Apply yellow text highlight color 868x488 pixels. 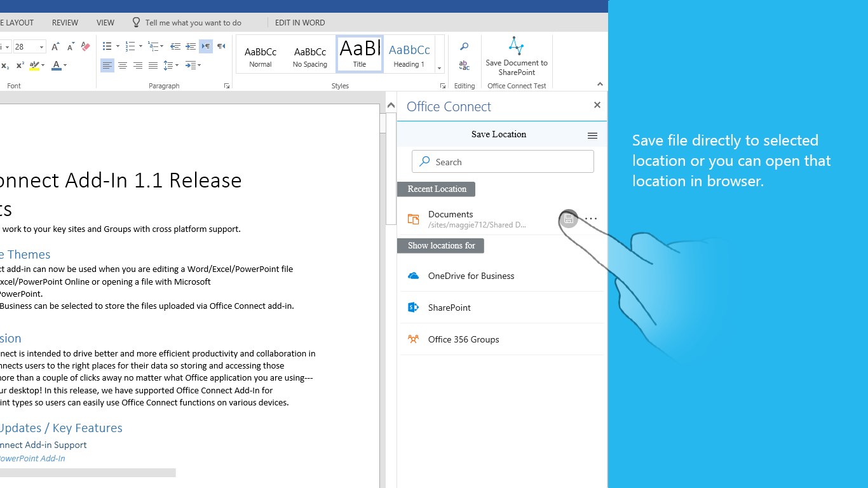click(x=35, y=65)
